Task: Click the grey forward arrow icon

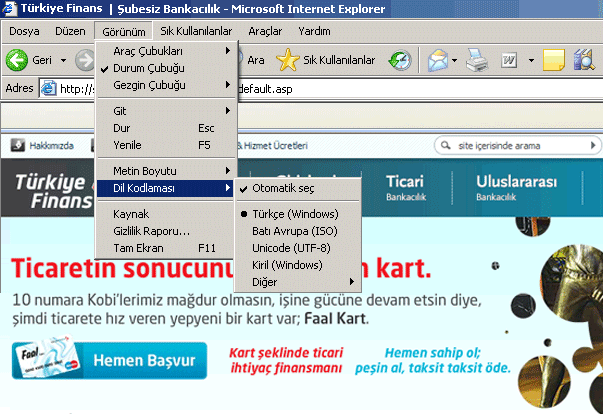Action: click(84, 60)
